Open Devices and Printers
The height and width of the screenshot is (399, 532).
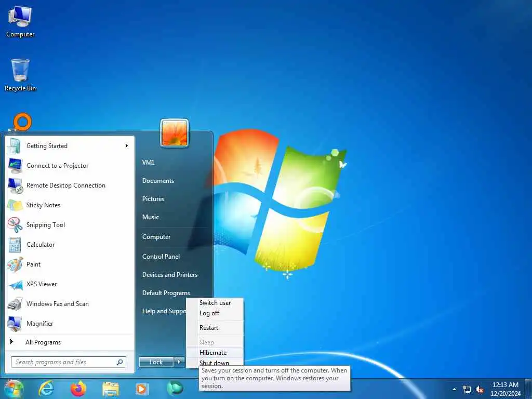[x=170, y=275]
